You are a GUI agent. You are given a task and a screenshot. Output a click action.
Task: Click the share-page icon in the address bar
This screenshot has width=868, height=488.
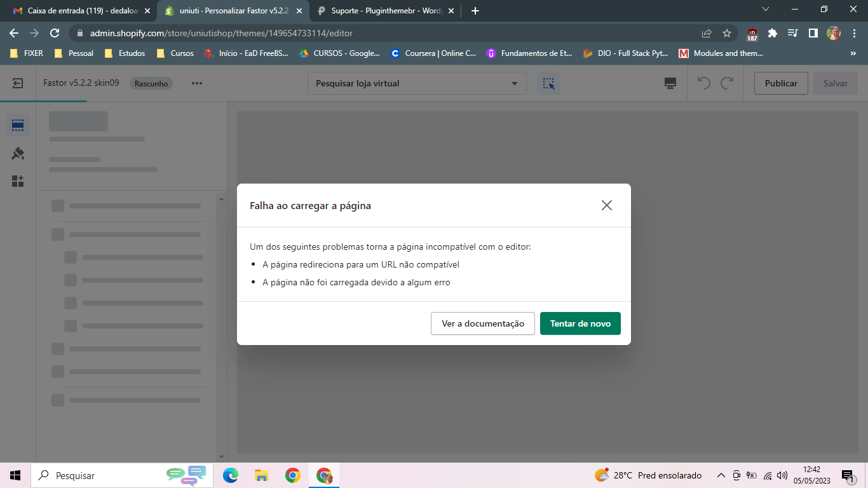(x=707, y=33)
